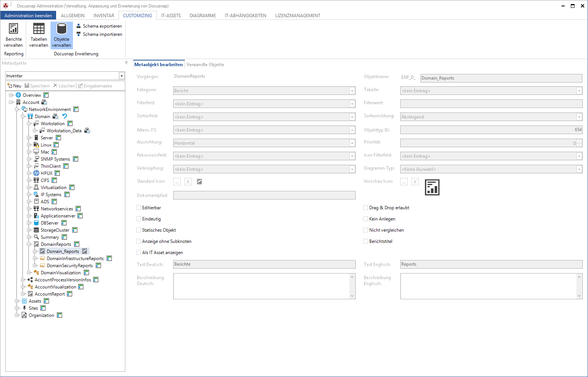This screenshot has width=588, height=377.
Task: Check Anzeige ohne Subknoten
Action: (139, 241)
